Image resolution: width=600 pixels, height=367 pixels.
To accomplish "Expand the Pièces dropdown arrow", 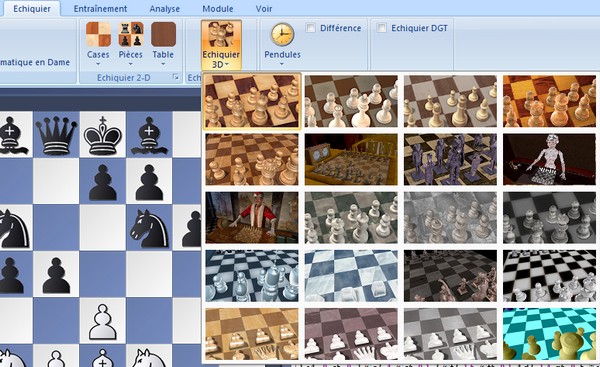I will (x=130, y=64).
